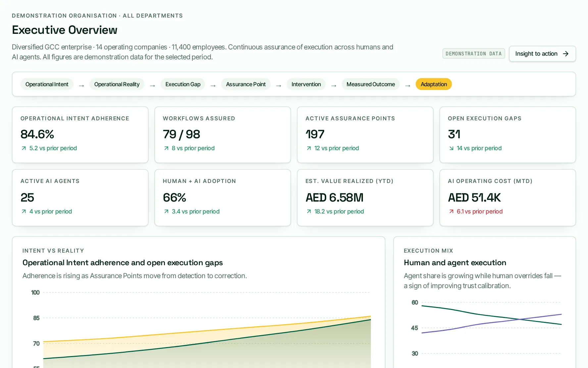Click the Execution Mix section label
Viewport: 588px width, 368px height.
(x=428, y=251)
